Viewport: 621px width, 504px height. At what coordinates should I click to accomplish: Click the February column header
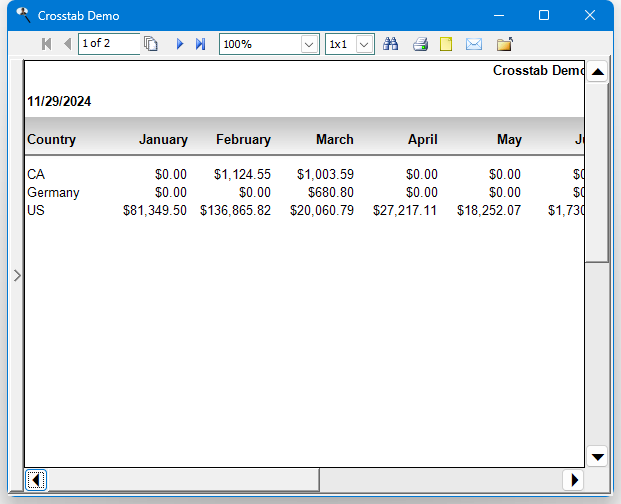pyautogui.click(x=243, y=139)
